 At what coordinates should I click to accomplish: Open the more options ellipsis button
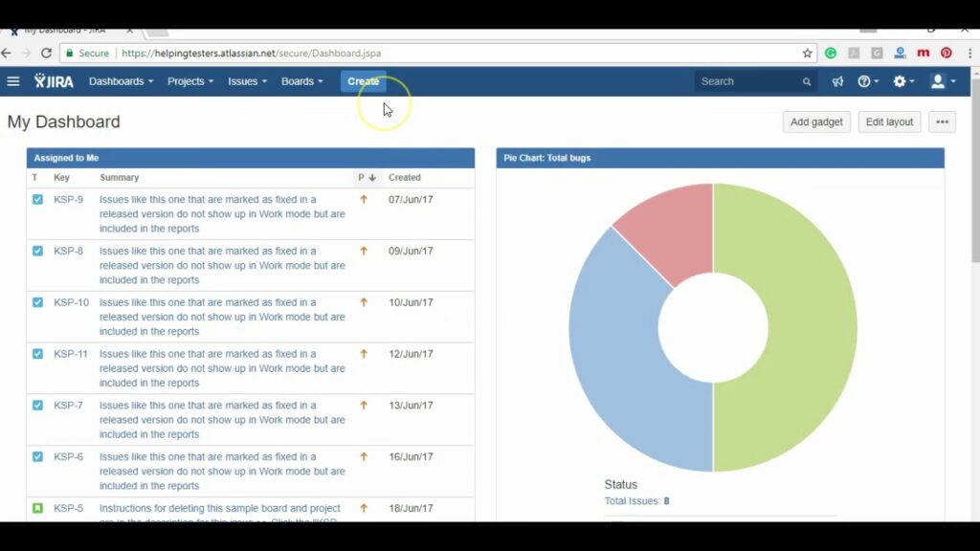942,122
